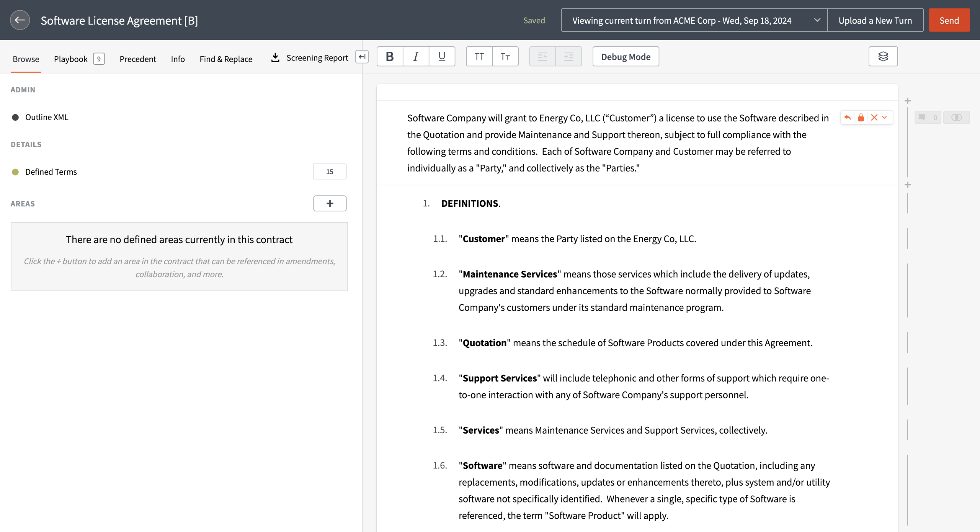
Task: Open the comments bubble showing 0
Action: click(927, 118)
